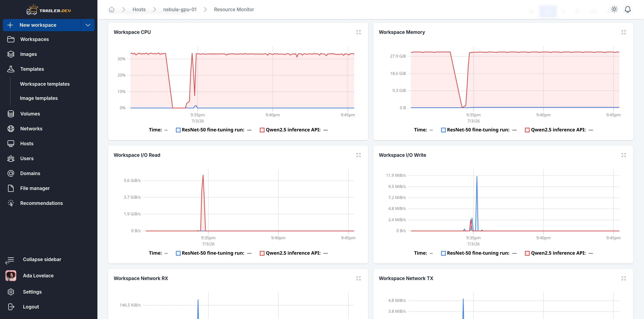Open the Workspaces menu item
644x319 pixels.
coord(49,39)
